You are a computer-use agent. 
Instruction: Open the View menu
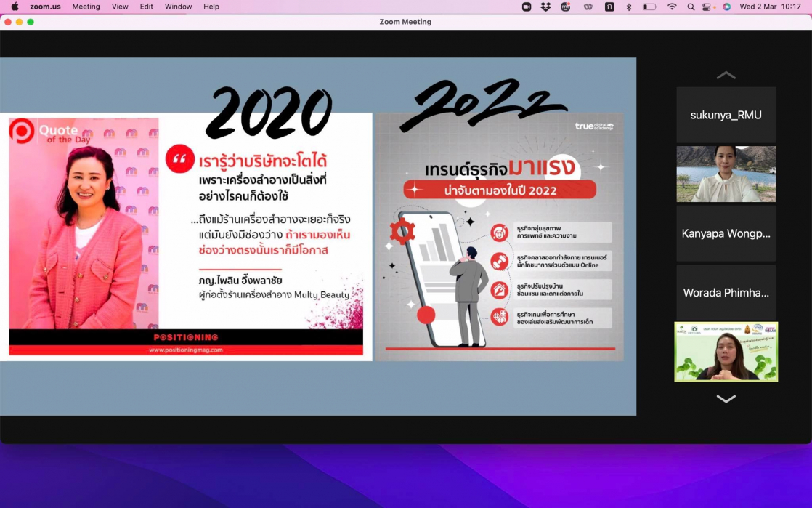(120, 7)
